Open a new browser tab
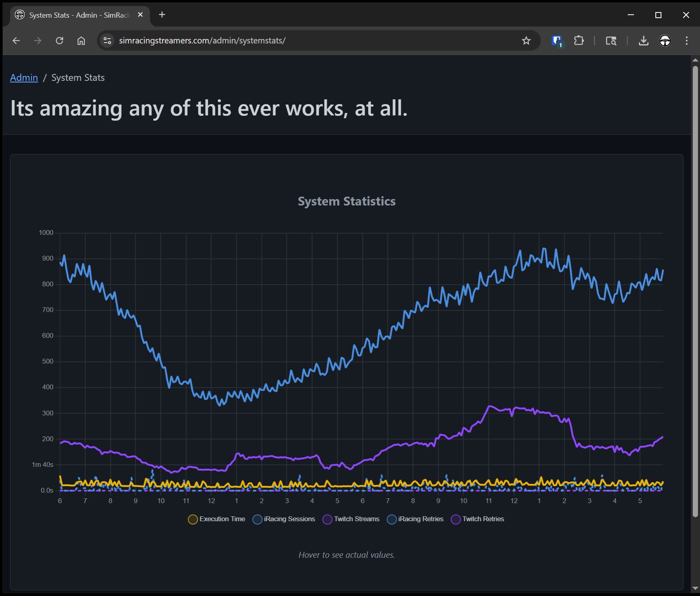Viewport: 700px width, 596px height. 162,15
